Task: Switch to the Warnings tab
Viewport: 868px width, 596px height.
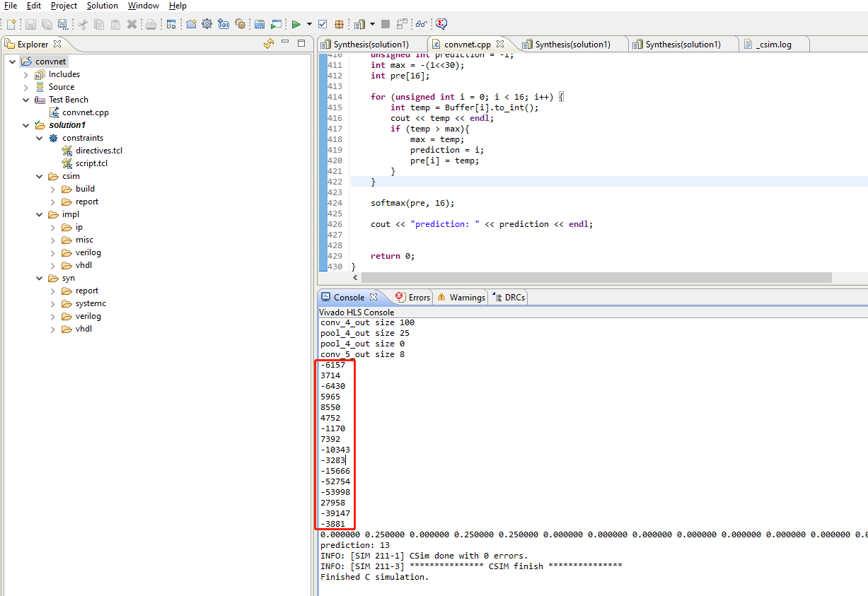Action: click(466, 297)
